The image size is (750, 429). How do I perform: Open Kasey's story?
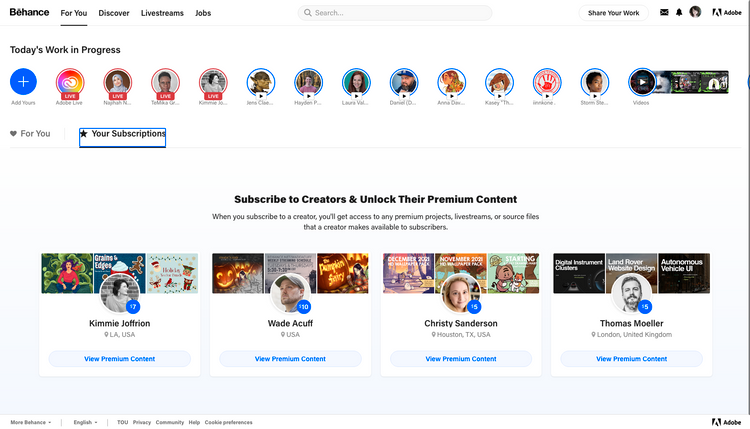[x=499, y=82]
